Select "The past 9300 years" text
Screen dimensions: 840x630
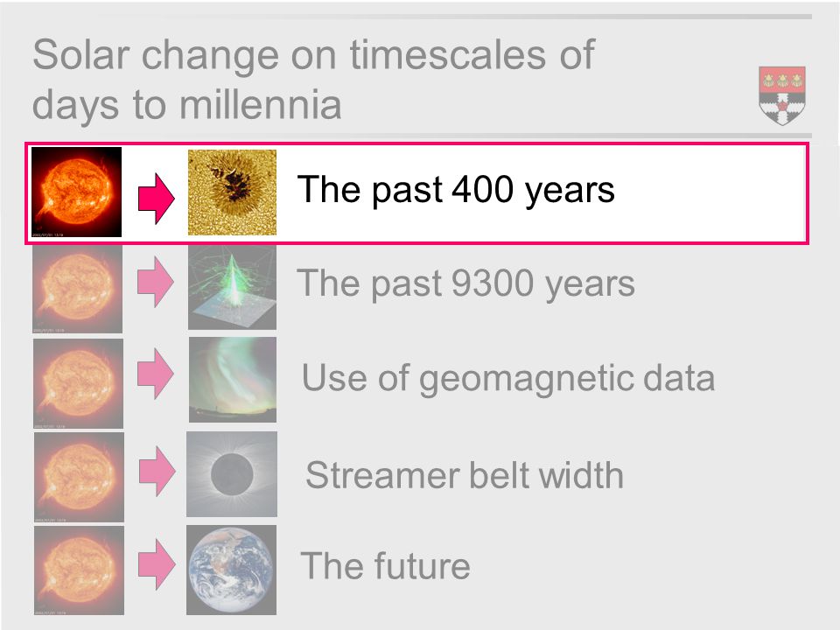pos(465,283)
